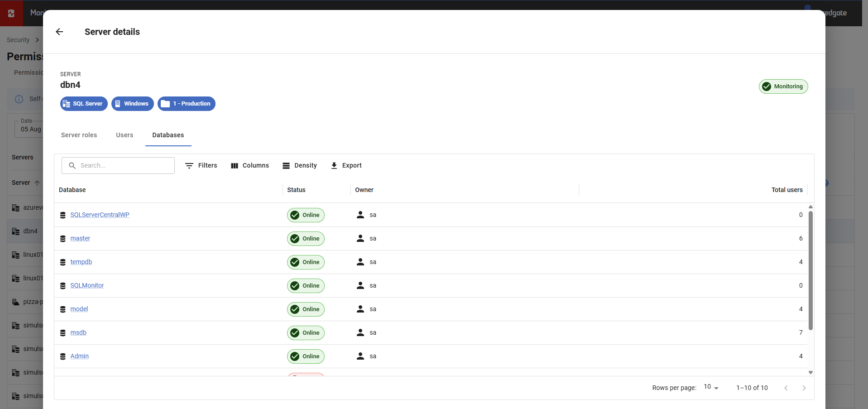Click the Monitoring status badge
The width and height of the screenshot is (868, 409).
tap(783, 87)
